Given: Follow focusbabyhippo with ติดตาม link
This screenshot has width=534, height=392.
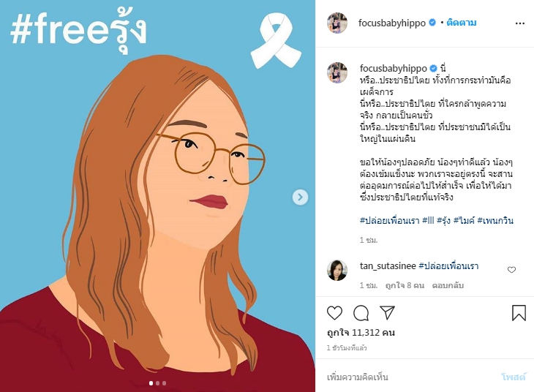Looking at the screenshot, I should pyautogui.click(x=461, y=23).
